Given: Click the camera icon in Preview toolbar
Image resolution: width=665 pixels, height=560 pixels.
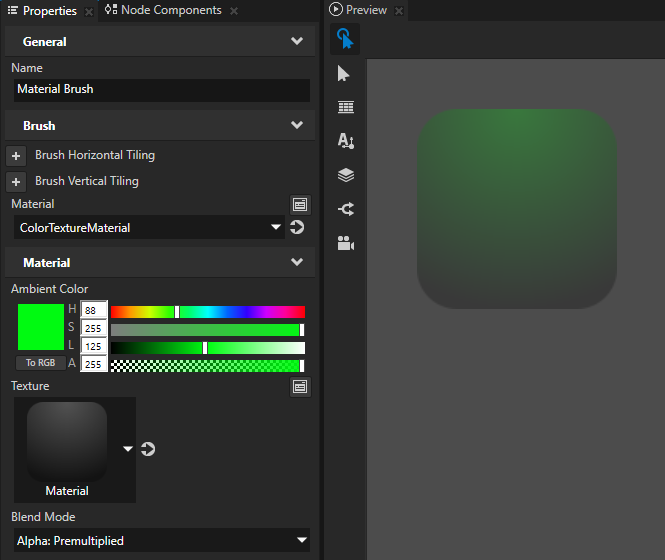Looking at the screenshot, I should coord(345,243).
